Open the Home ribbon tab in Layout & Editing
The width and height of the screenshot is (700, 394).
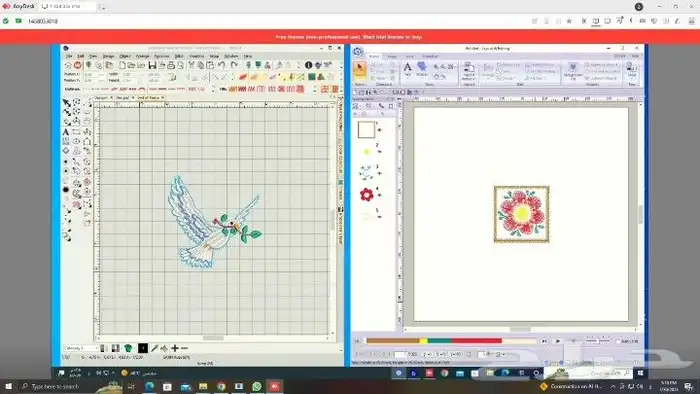pyautogui.click(x=374, y=56)
